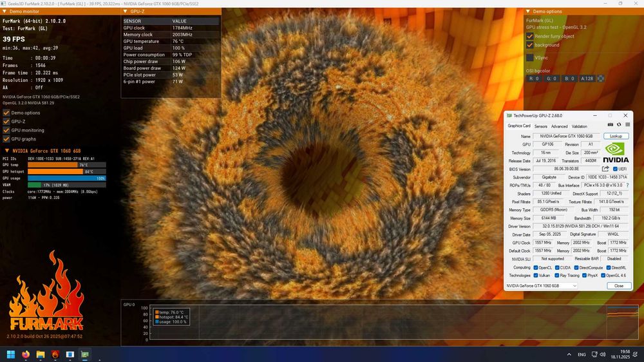Screen dimensions: 644x362
Task: Toggle the GPU-Z checkbox in Demo monitor
Action: point(6,121)
